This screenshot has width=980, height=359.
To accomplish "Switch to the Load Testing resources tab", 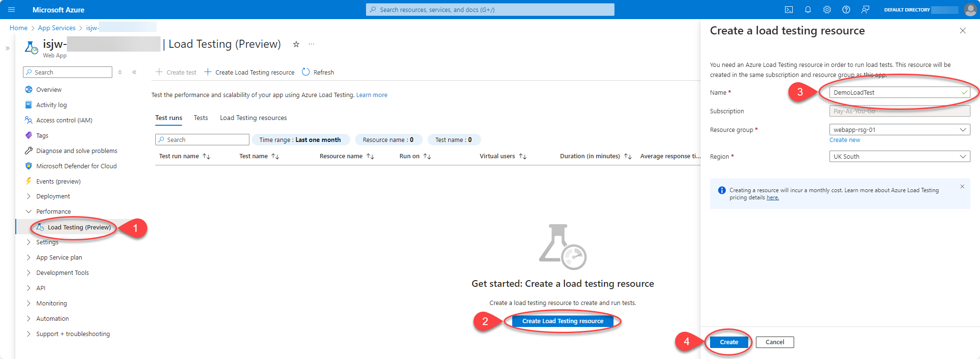I will (253, 118).
